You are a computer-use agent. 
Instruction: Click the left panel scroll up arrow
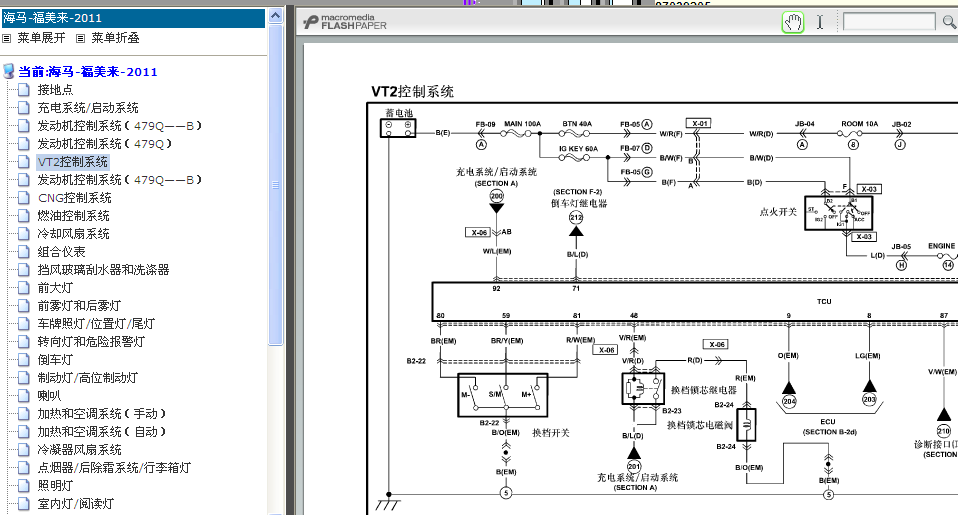tap(276, 15)
